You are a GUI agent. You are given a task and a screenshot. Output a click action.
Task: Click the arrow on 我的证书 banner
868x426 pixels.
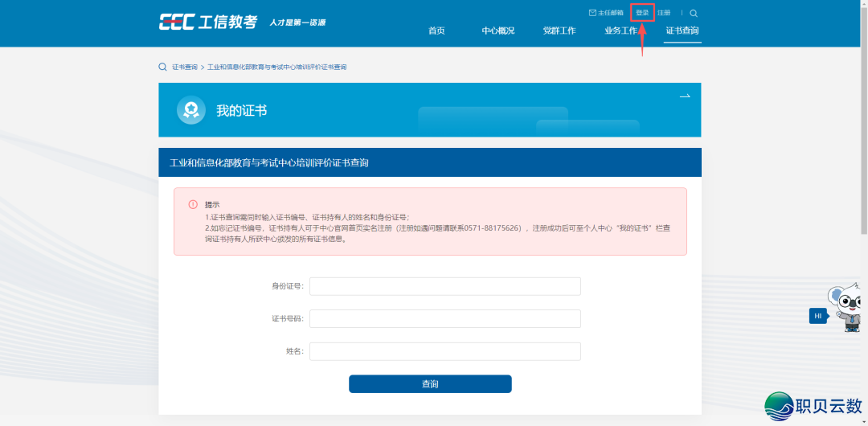(685, 96)
